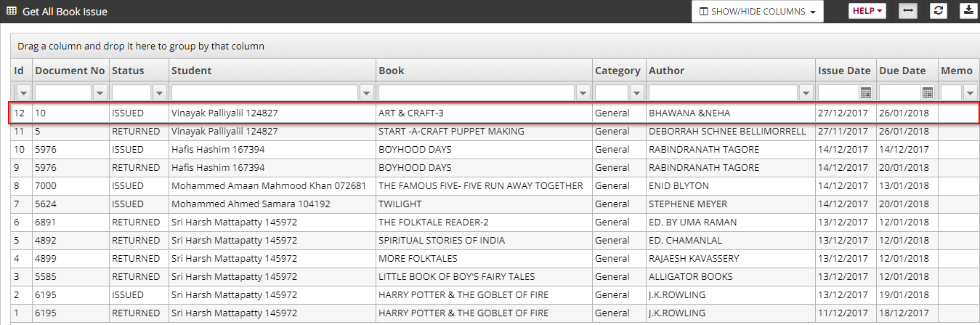
Task: Focus the Author filter field
Action: 723,93
